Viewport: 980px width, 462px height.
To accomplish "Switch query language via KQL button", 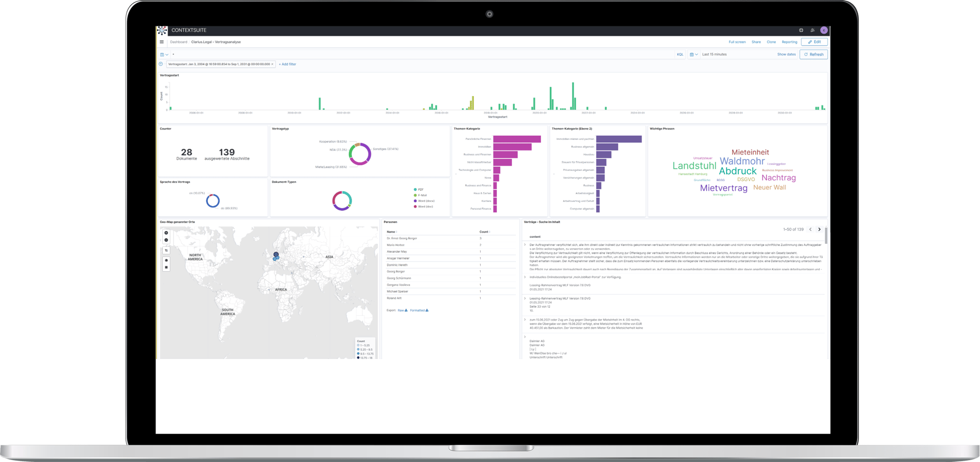I will pos(680,54).
